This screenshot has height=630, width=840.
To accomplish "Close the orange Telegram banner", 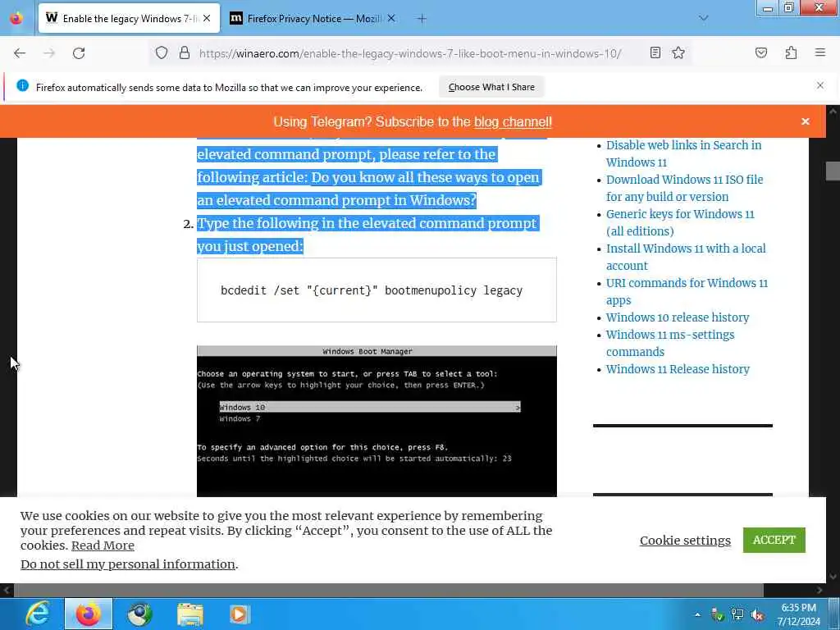I will point(806,121).
